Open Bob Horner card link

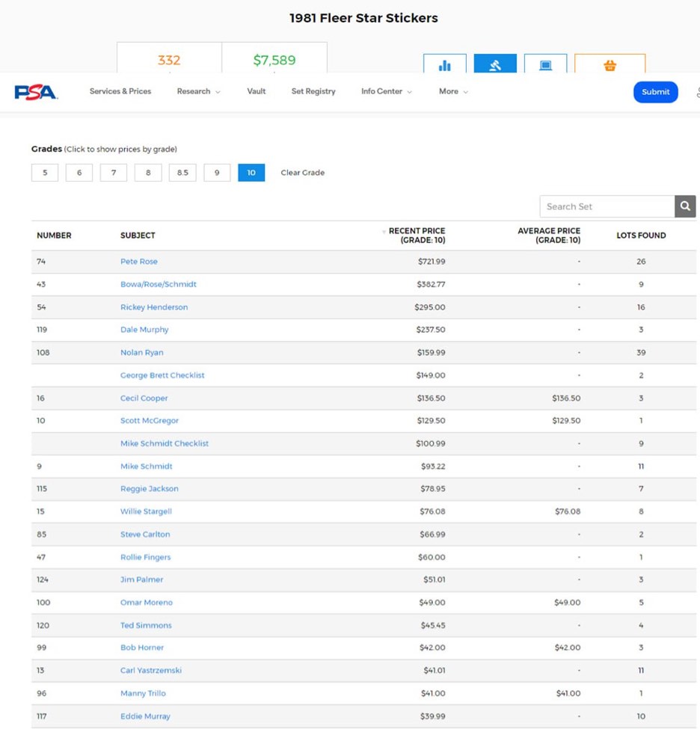142,648
